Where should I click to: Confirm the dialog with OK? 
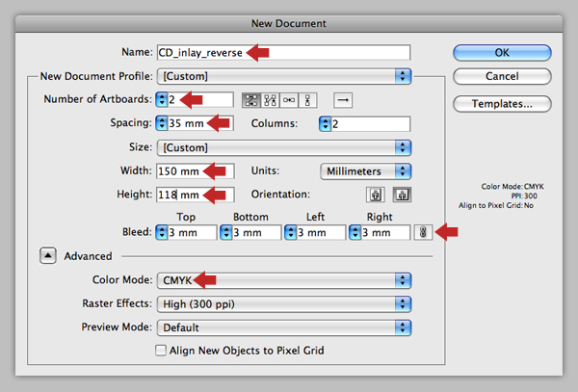pos(502,53)
